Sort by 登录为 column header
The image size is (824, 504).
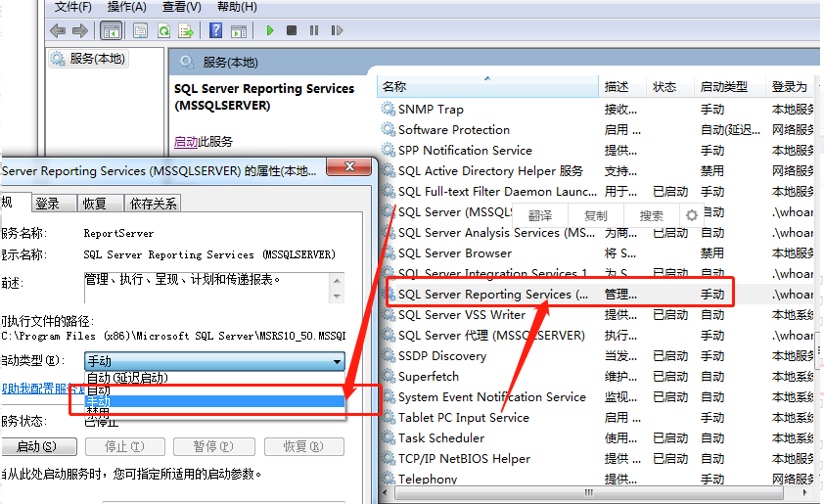(x=790, y=87)
